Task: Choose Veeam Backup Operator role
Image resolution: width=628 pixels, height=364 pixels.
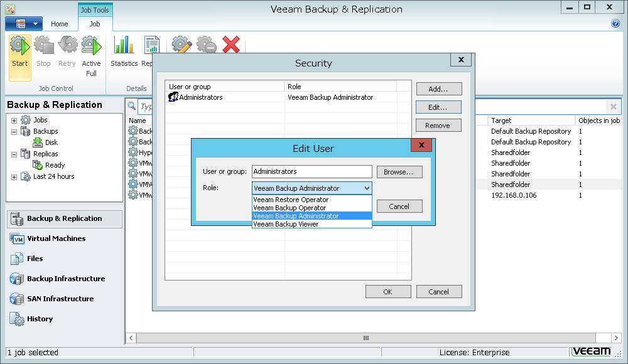Action: 312,208
